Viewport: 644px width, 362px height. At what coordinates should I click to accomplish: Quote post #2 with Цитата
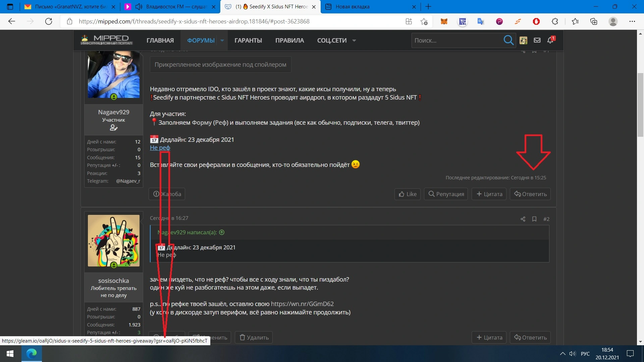point(489,338)
